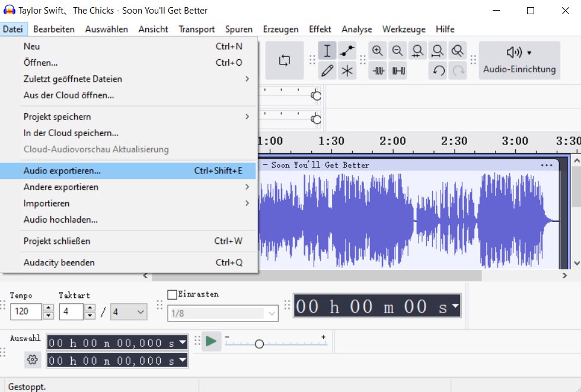Select the Draw pencil tool
The image size is (581, 392).
[327, 70]
